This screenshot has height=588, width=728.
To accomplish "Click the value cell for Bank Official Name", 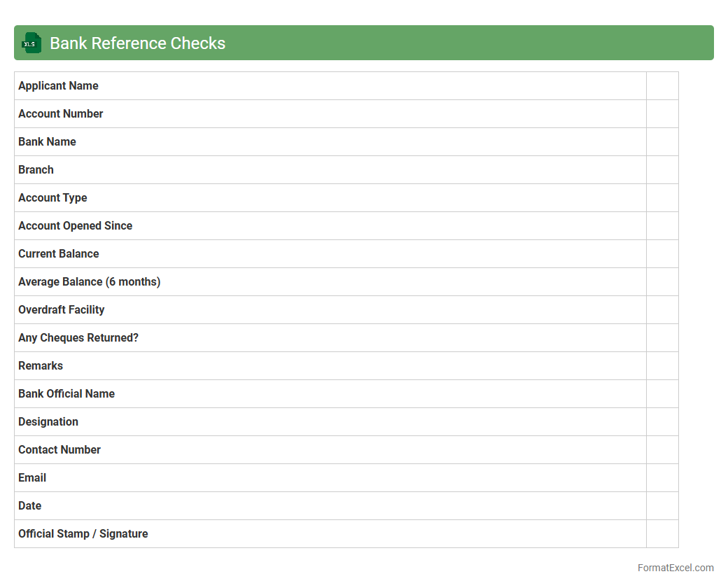I will (x=662, y=393).
